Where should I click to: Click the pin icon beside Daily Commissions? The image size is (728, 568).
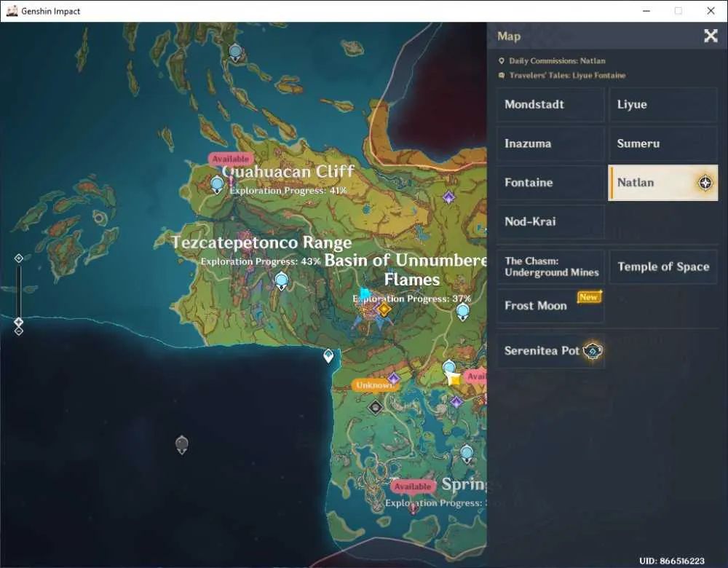click(x=502, y=61)
